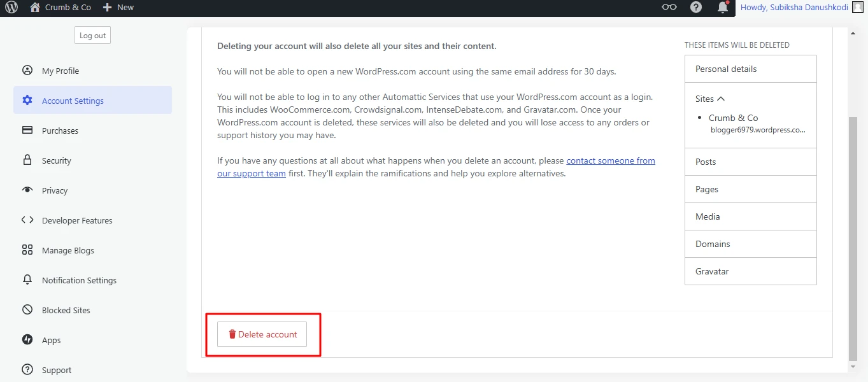Open Howdy, Subiksha Danushkodi account menu
This screenshot has height=382, width=868.
(x=793, y=8)
